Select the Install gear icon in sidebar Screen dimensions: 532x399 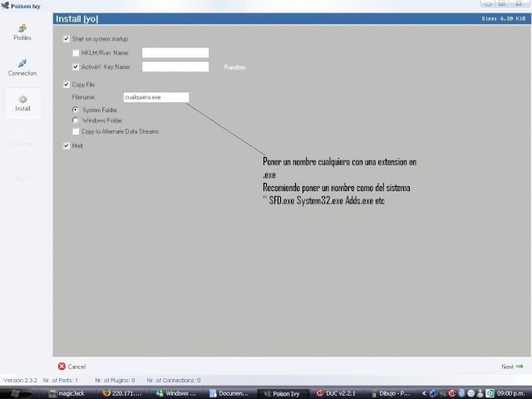coord(22,100)
